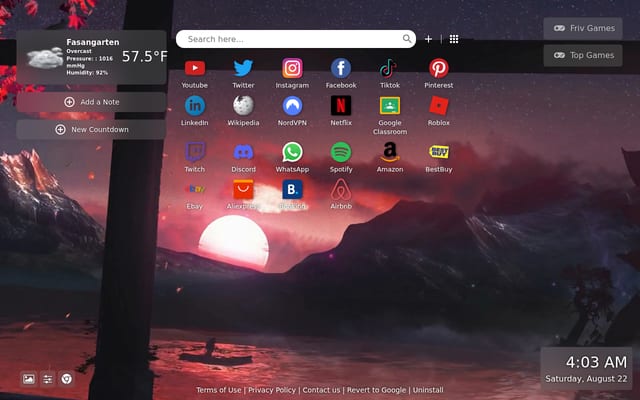Open the Ebay shortcut

click(195, 189)
